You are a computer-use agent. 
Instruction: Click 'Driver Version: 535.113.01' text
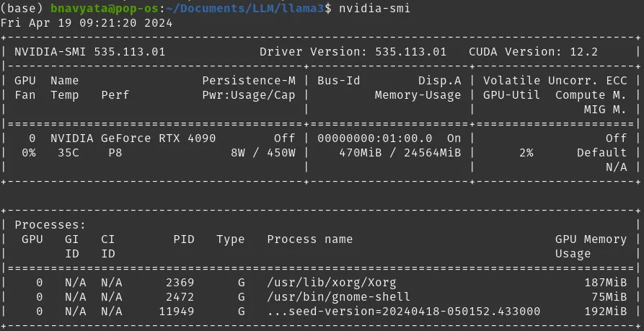[353, 52]
